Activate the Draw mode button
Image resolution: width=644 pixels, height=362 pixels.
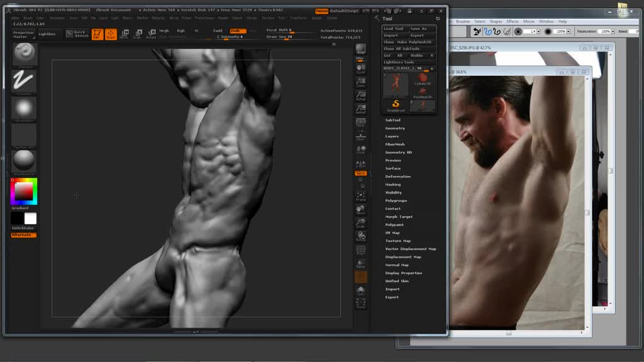point(111,34)
